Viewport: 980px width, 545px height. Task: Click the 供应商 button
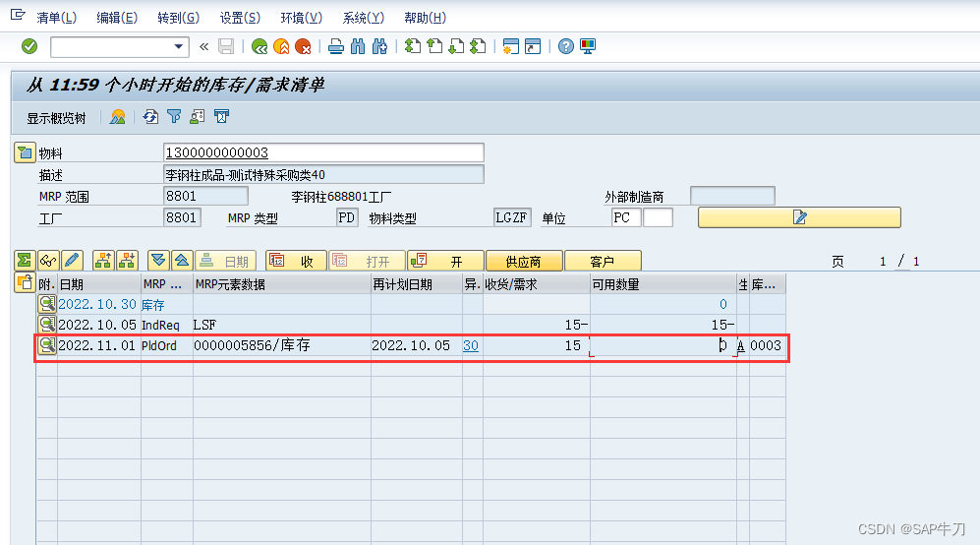(x=524, y=261)
